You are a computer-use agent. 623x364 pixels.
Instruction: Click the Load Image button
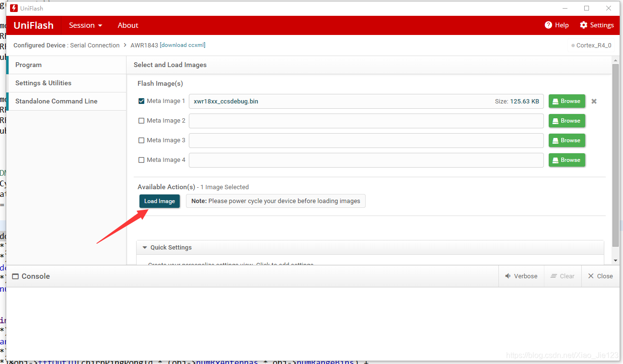(160, 201)
